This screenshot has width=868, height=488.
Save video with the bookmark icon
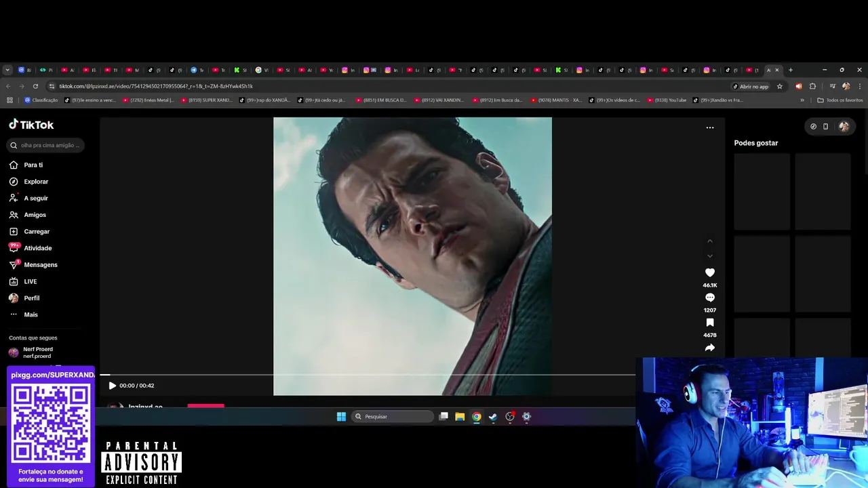click(710, 323)
